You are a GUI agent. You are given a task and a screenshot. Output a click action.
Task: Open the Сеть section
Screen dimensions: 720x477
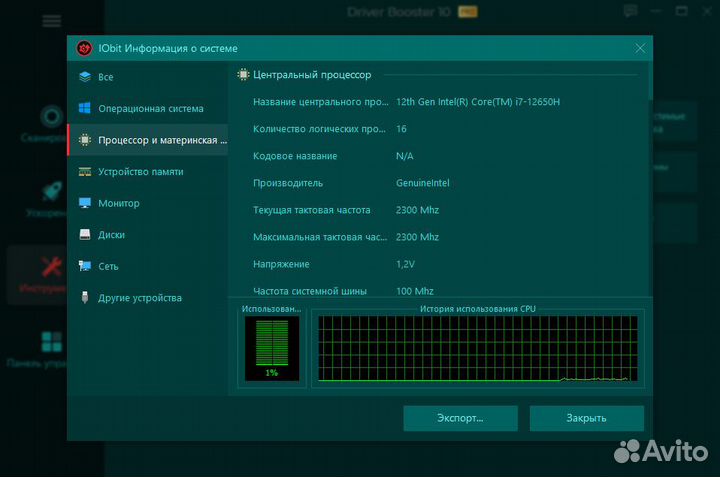coord(148,266)
